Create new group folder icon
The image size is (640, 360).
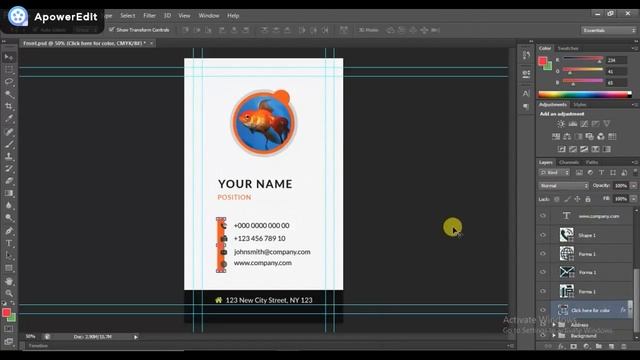(598, 346)
